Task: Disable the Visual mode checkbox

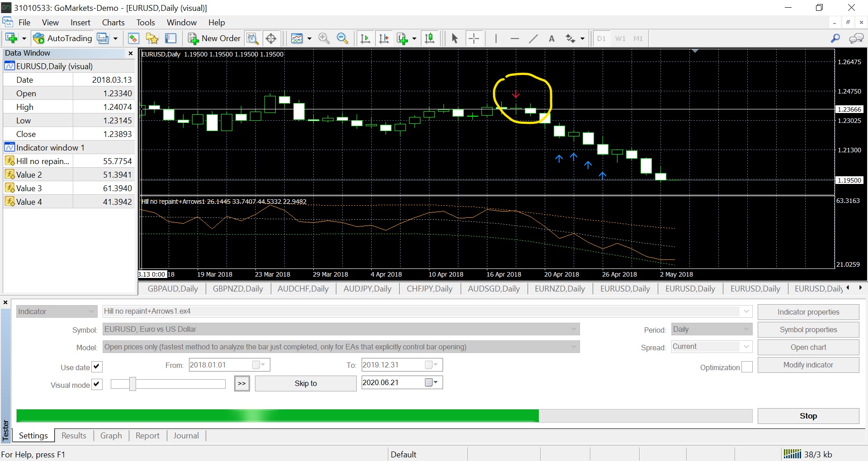Action: coord(97,384)
